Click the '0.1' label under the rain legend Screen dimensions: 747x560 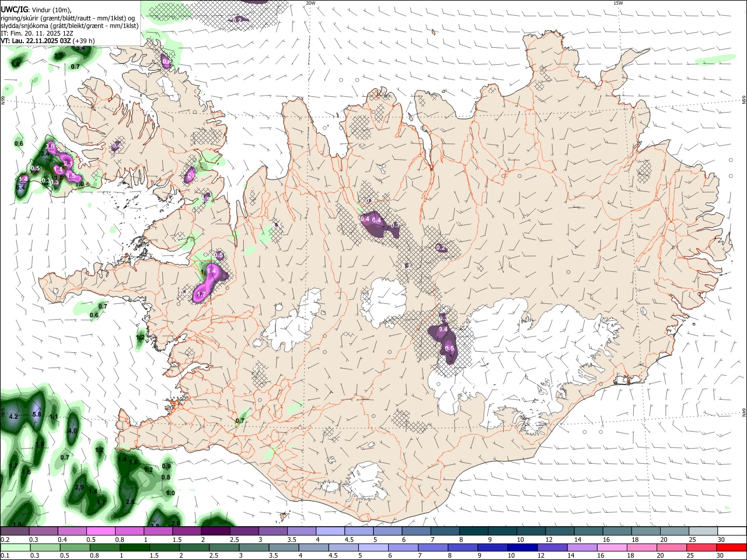click(5, 556)
